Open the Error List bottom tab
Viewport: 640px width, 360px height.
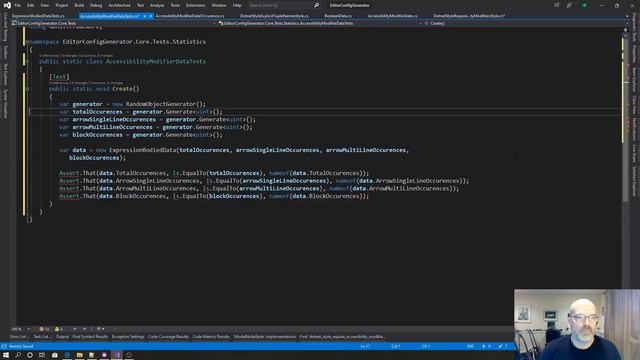[19, 337]
